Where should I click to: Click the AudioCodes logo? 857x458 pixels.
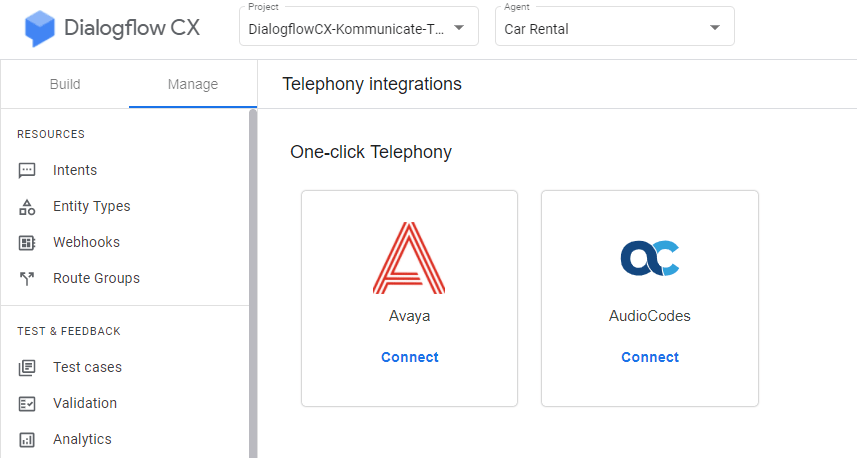pos(649,258)
